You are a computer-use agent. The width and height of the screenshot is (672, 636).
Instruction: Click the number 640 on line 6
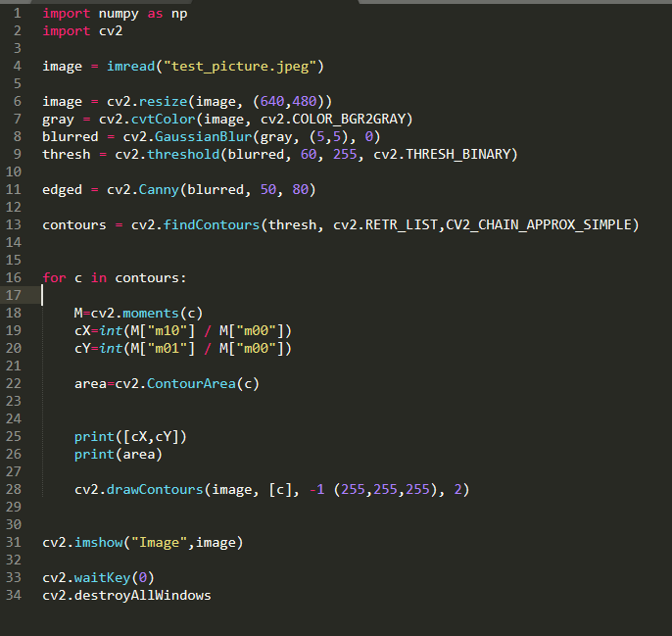coord(272,102)
